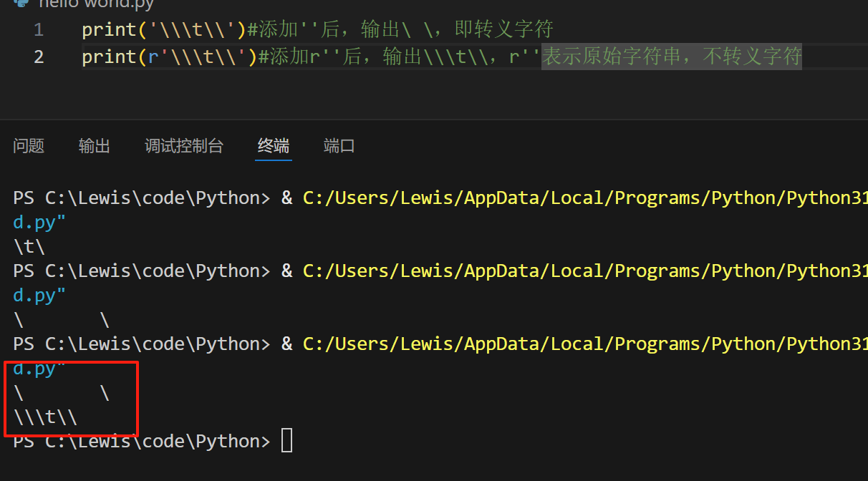The width and height of the screenshot is (868, 481).
Task: Switch to the 问题 panel tab
Action: coord(29,146)
